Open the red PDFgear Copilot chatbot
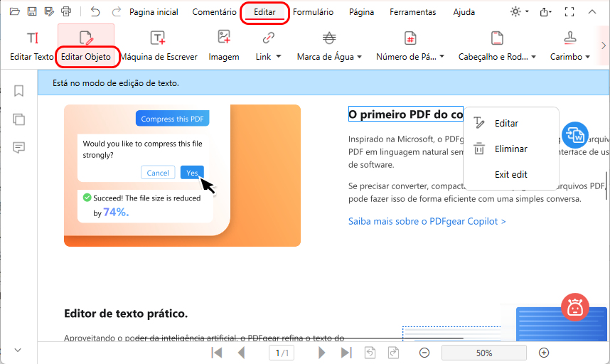Screen dimensions: 610x364 (574, 307)
